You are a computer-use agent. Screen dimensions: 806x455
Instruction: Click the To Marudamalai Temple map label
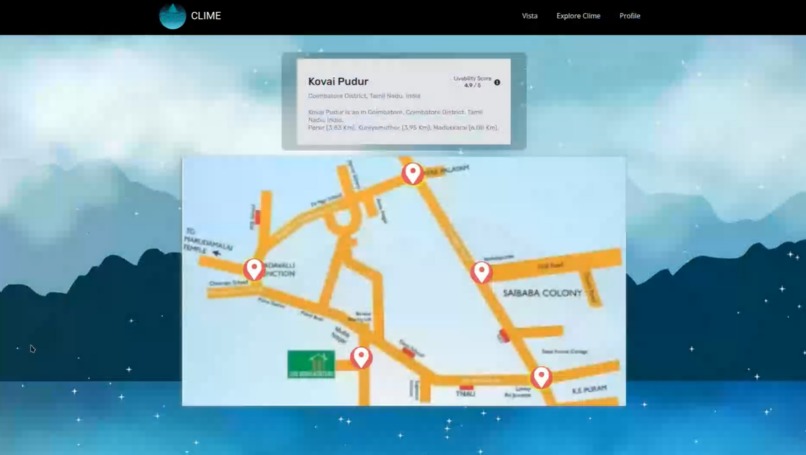(x=208, y=244)
